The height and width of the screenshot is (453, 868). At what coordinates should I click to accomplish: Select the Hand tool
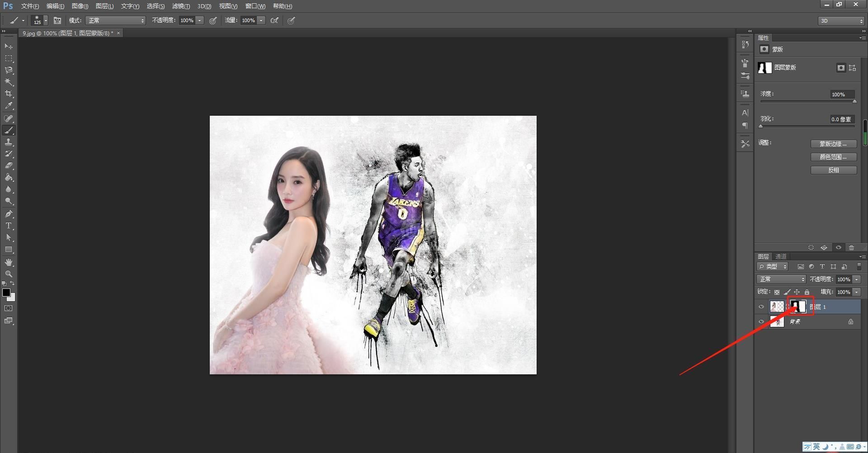point(9,262)
